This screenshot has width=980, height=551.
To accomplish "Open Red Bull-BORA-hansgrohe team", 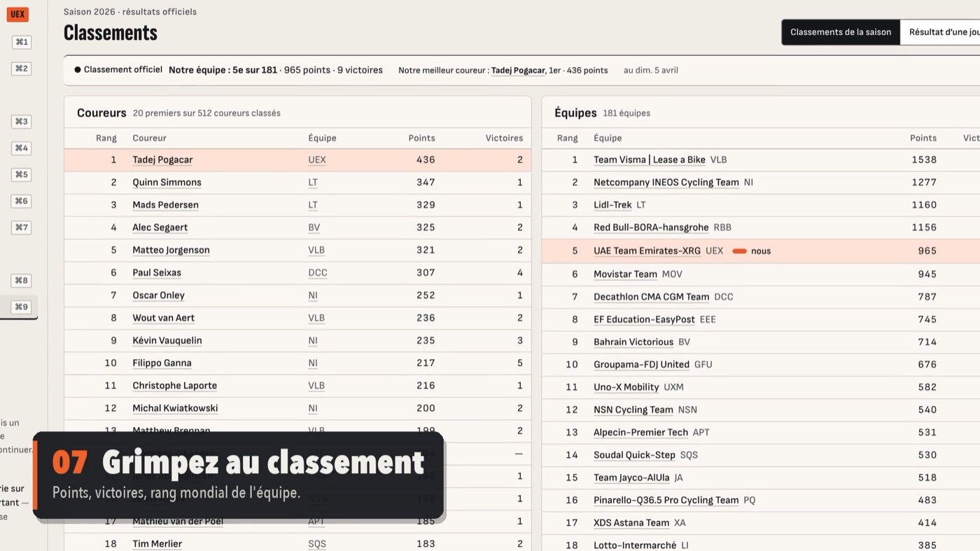I will [651, 228].
